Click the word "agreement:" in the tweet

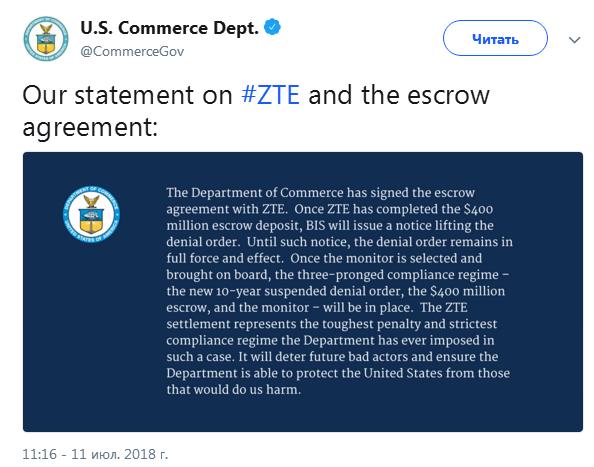click(90, 128)
